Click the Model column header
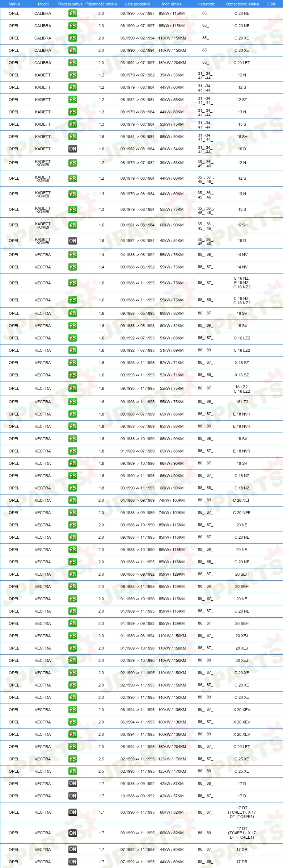This screenshot has width=283, height=868. pyautogui.click(x=43, y=4)
